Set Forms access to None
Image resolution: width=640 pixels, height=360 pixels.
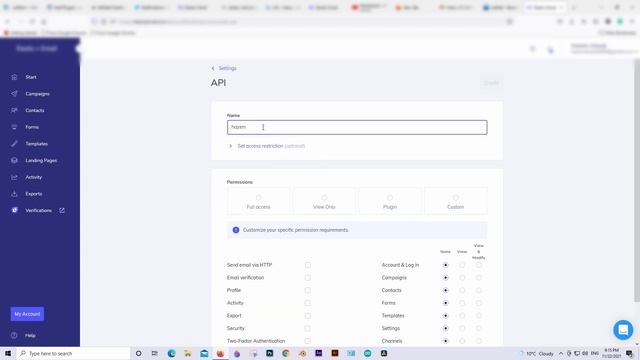click(445, 303)
